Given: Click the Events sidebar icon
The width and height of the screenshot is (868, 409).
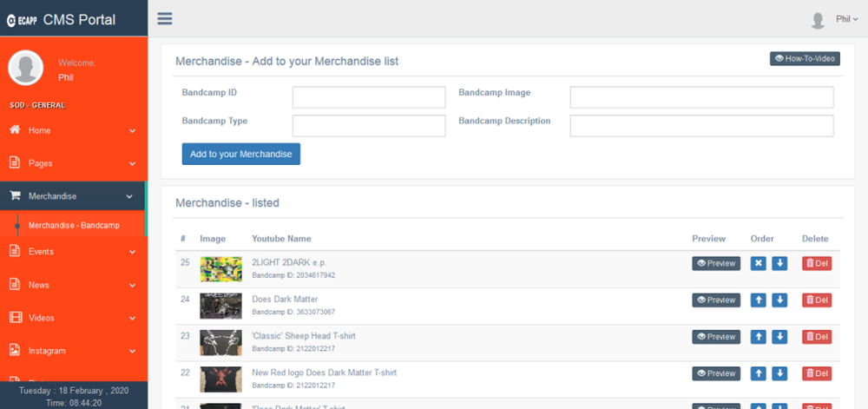Looking at the screenshot, I should (16, 251).
